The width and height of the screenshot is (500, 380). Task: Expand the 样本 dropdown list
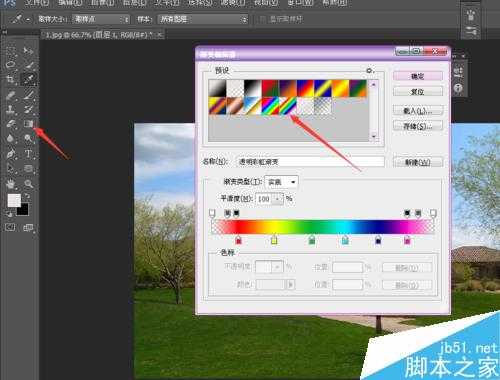(203, 19)
